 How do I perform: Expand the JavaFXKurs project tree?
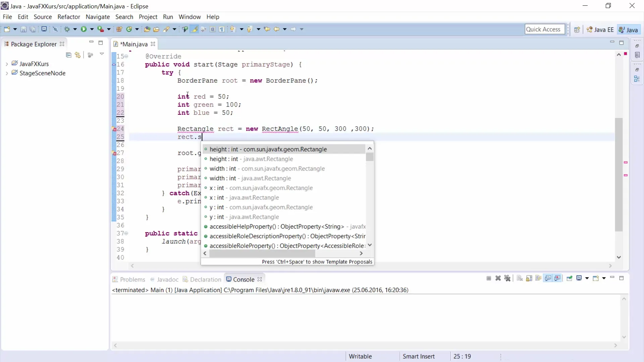point(7,64)
